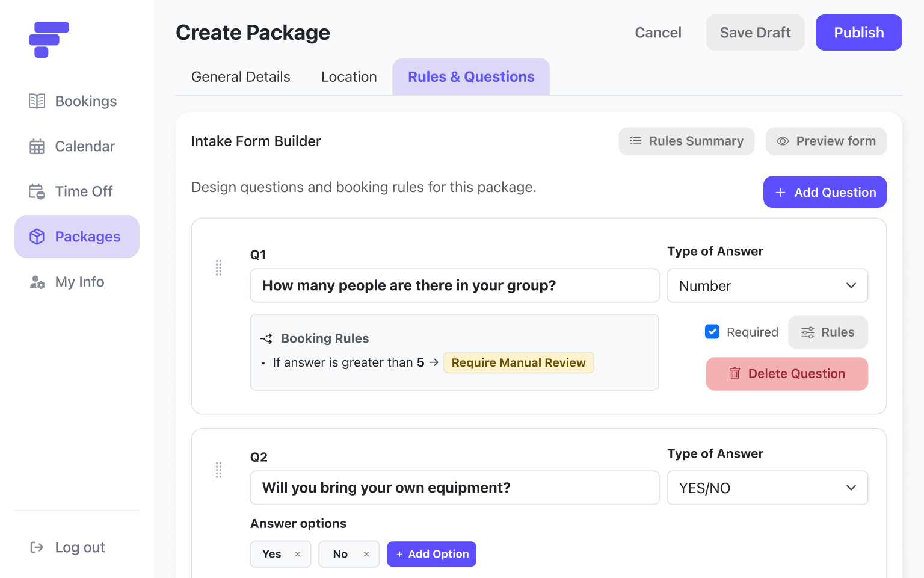Click the Q2 Type of Answer label
Viewport: 924px width, 578px height.
tap(715, 454)
